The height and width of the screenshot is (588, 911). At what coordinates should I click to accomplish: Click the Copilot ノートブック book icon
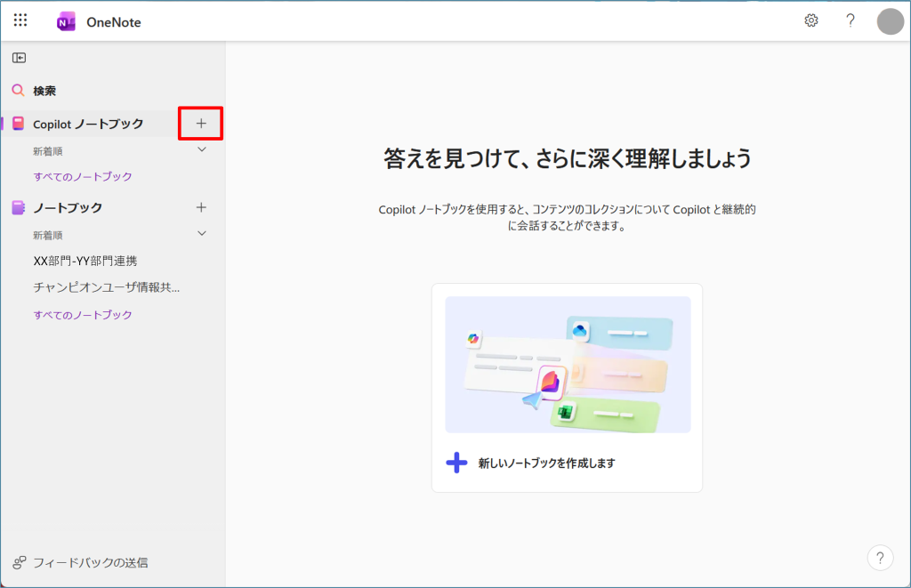pos(19,123)
